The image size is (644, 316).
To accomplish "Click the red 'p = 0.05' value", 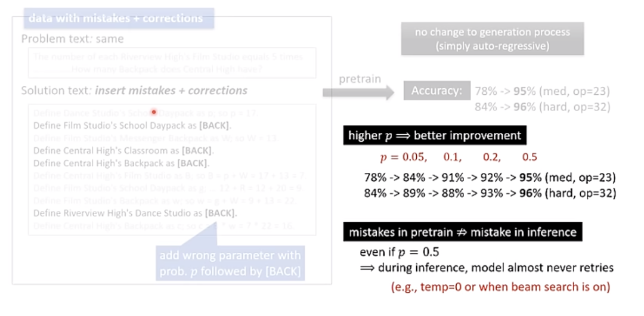I will click(404, 157).
